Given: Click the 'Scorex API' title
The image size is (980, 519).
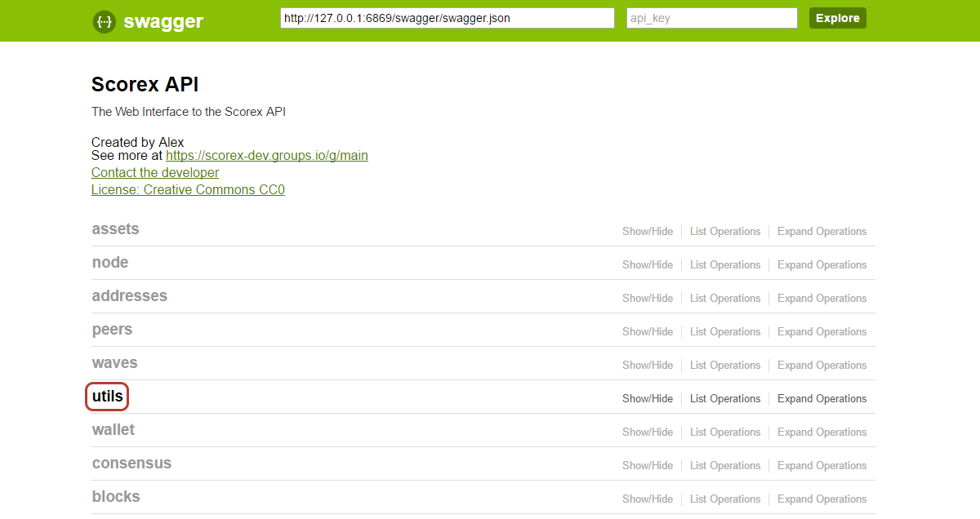Looking at the screenshot, I should (145, 84).
